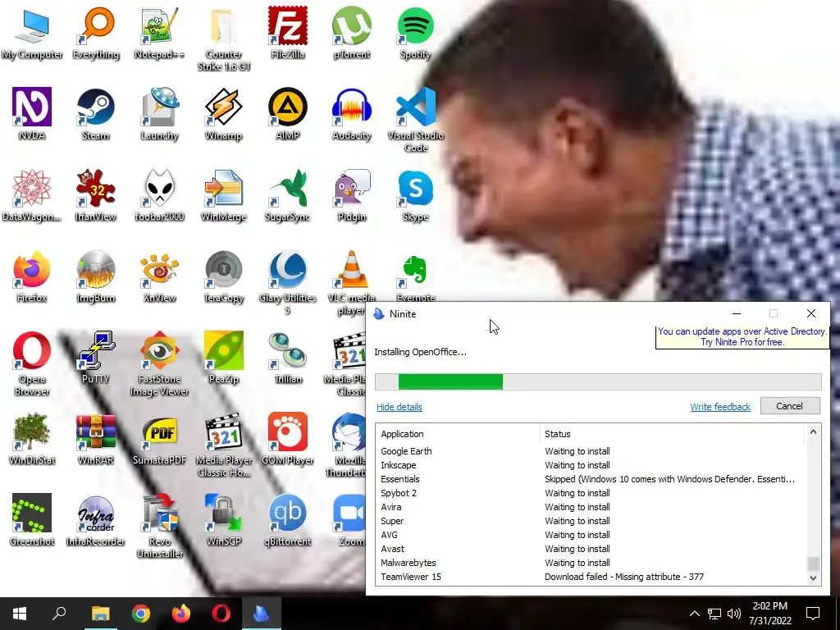
Task: Show hidden system tray icons
Action: 694,614
